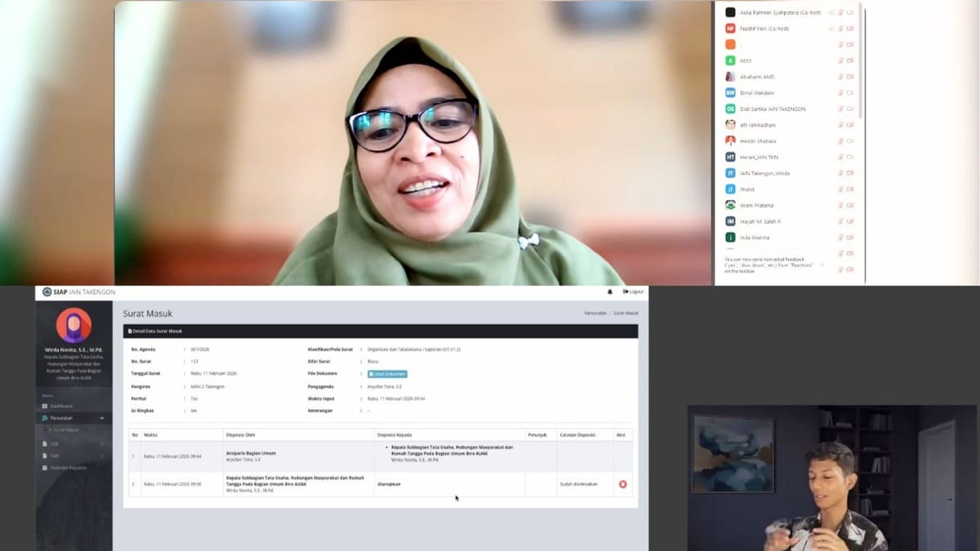Viewport: 980px width, 551px height.
Task: Expand the Cuti sidebar menu arrow
Action: point(102,455)
